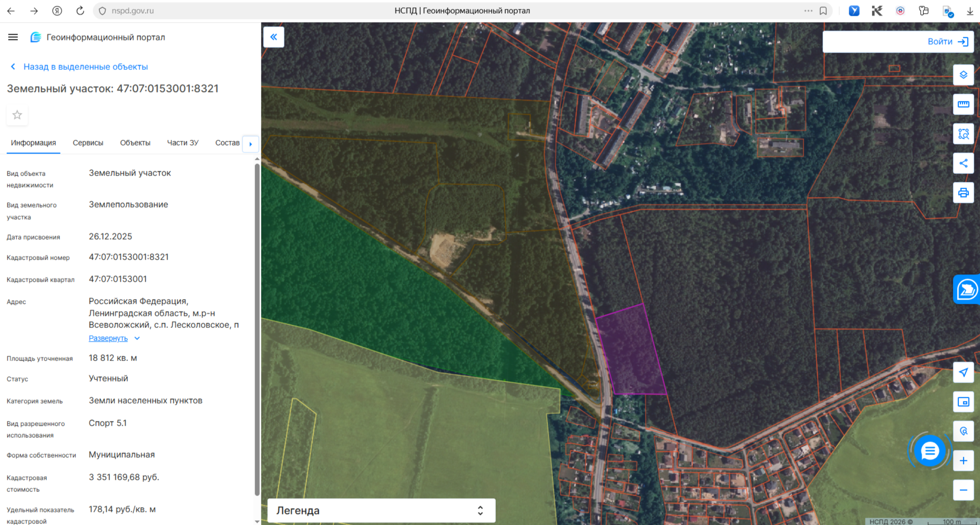The image size is (980, 525).
Task: Click the purple highlighted land parcel
Action: [x=630, y=352]
